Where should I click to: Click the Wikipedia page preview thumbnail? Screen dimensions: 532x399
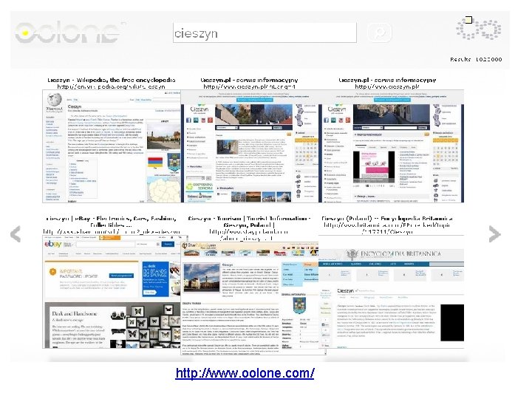[x=112, y=146]
